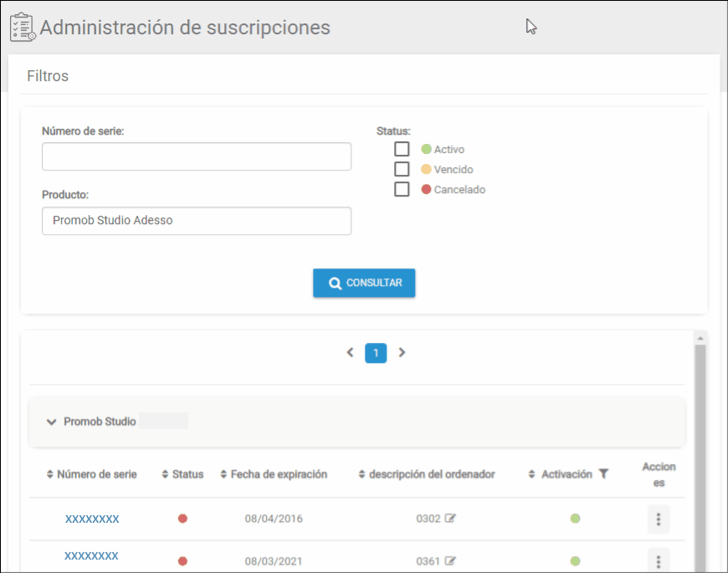Select page 1 in pagination
Image resolution: width=728 pixels, height=573 pixels.
pos(376,353)
